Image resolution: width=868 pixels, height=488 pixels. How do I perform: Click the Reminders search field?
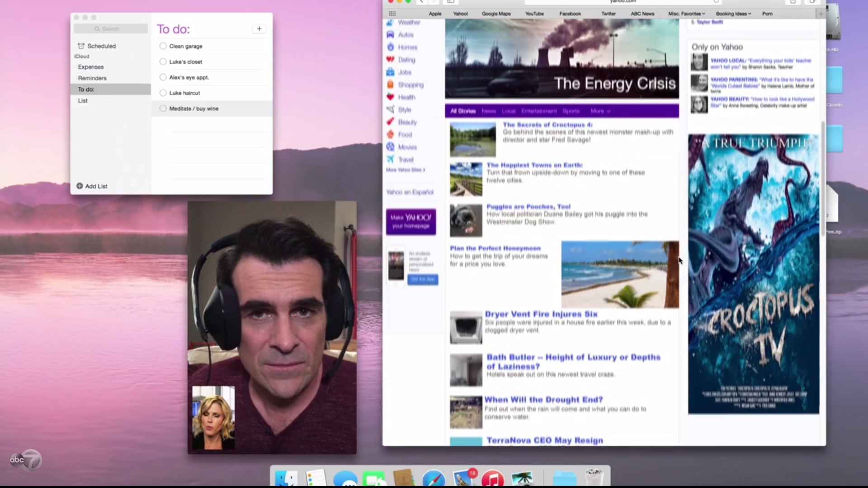pos(111,29)
